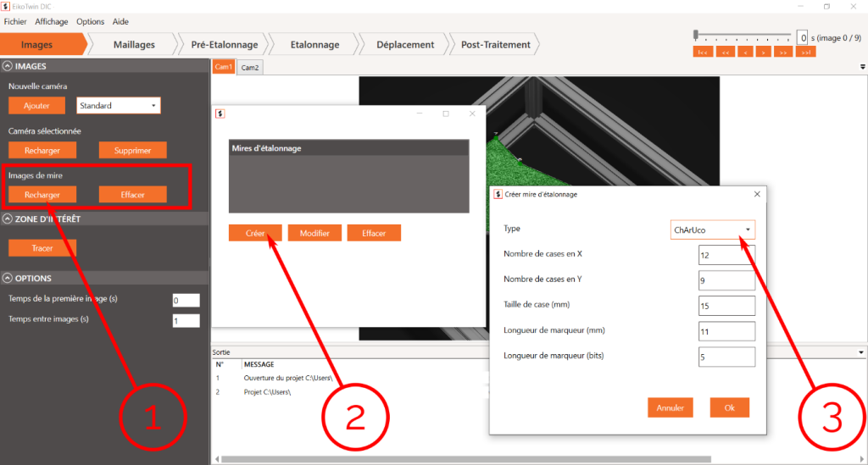Click the EikoTwin DIC app icon in title bar

click(6, 6)
